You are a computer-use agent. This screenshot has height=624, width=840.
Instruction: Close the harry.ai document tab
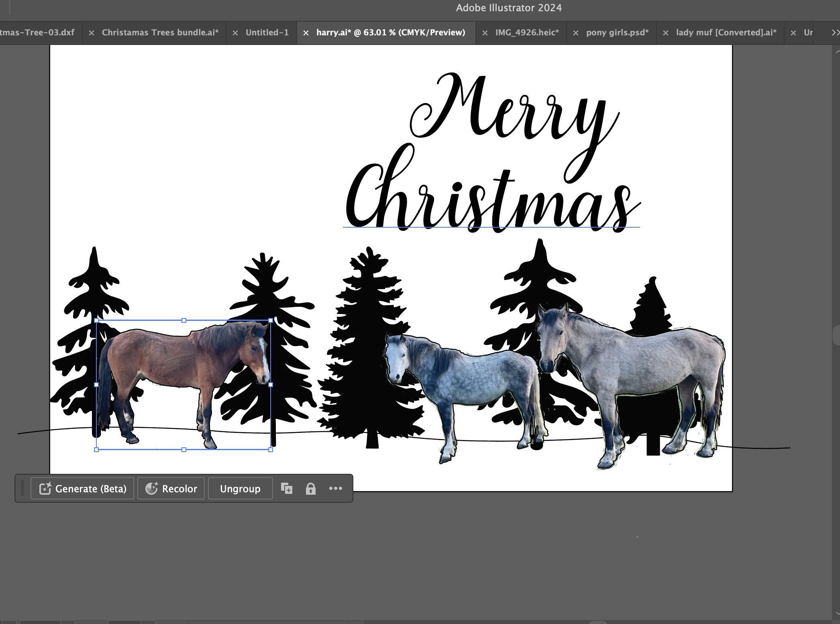[306, 33]
